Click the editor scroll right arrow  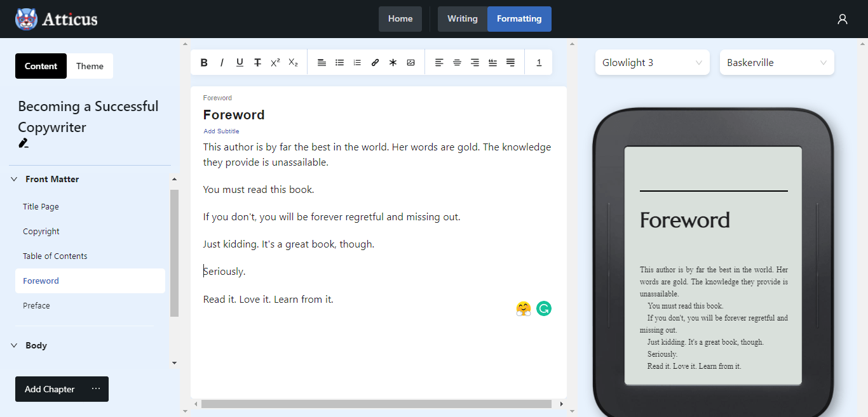[x=561, y=404]
